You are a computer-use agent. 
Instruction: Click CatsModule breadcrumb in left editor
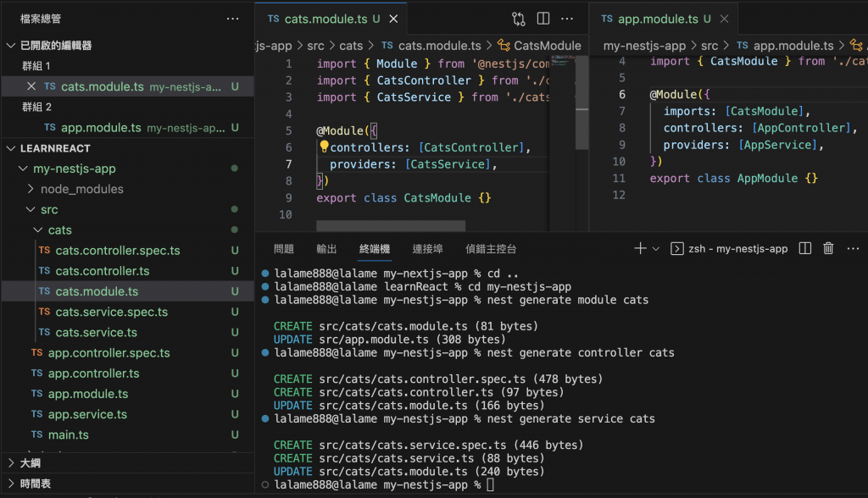pos(540,46)
